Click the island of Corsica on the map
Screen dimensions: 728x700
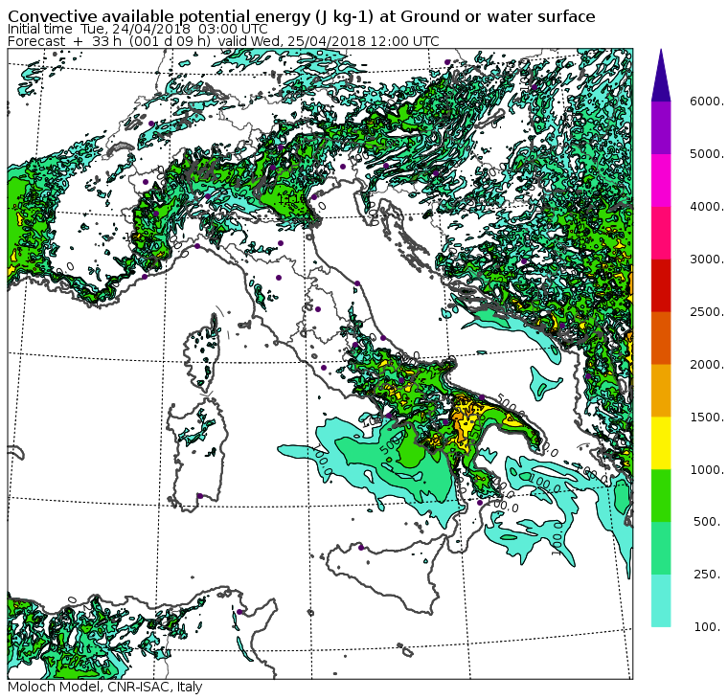pos(204,355)
